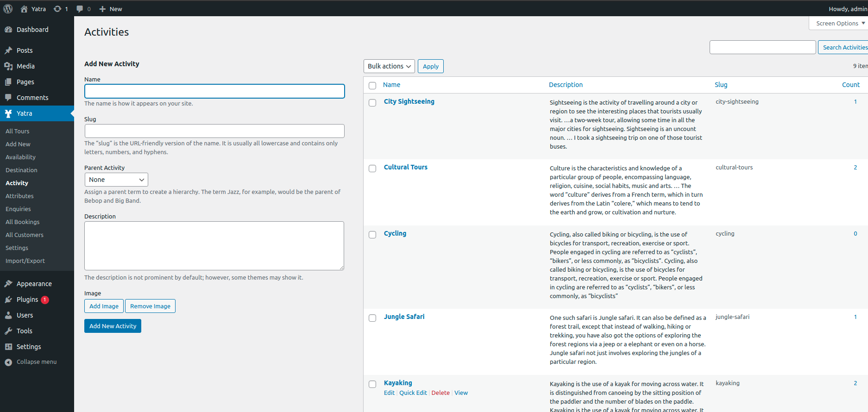Click Edit link under Kayaking
The height and width of the screenshot is (412, 868).
coord(389,393)
